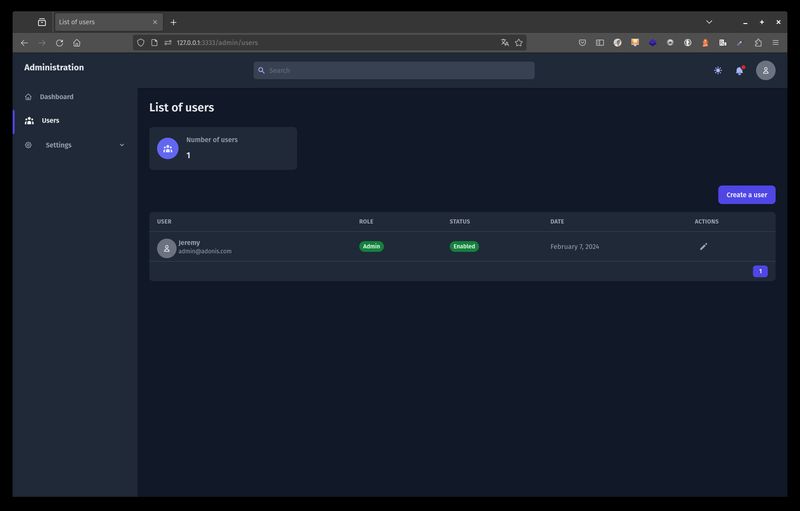
Task: Click the pencil edit icon for Jeremy
Action: [703, 246]
